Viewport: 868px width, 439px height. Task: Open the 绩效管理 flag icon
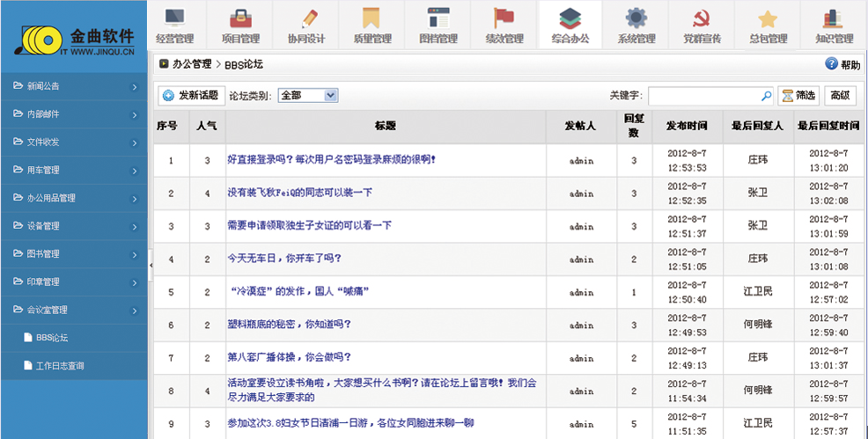[504, 18]
